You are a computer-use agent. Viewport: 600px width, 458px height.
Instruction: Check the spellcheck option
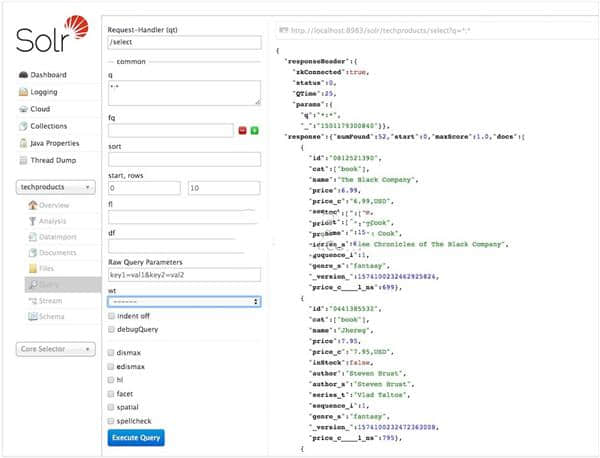click(x=112, y=421)
